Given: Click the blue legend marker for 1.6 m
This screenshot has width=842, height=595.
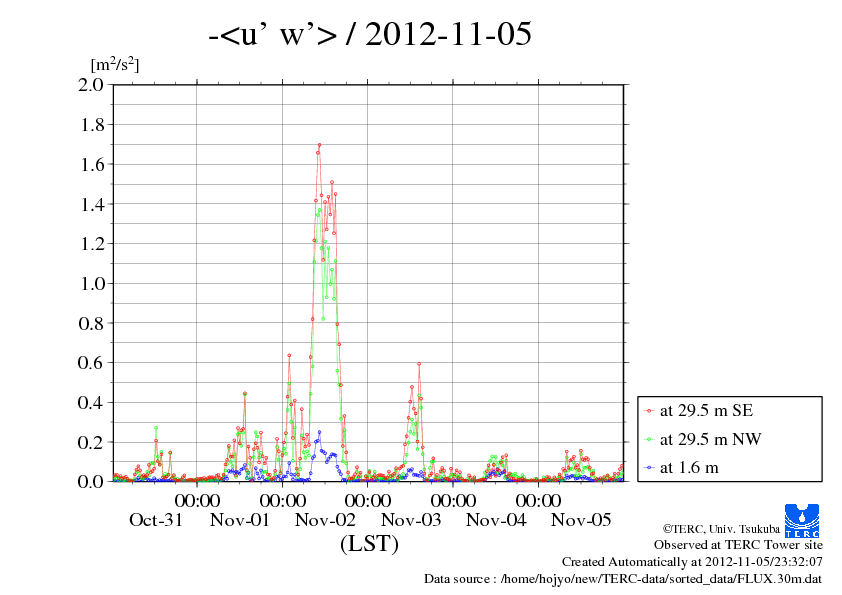Looking at the screenshot, I should pos(649,468).
